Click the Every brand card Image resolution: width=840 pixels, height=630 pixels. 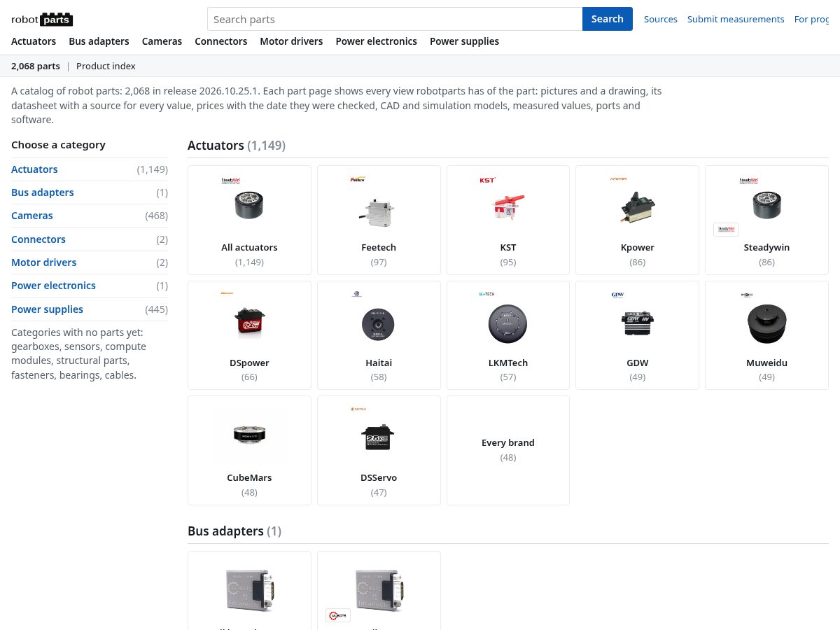(x=508, y=450)
